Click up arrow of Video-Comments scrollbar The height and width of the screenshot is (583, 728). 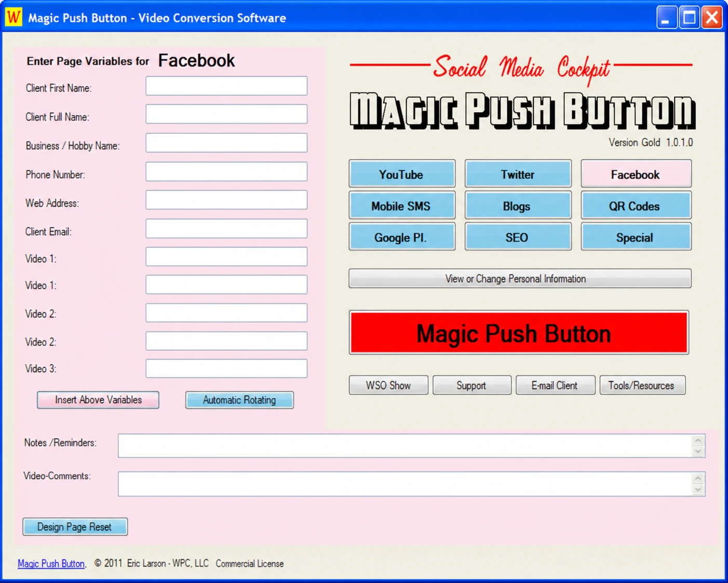(x=698, y=478)
